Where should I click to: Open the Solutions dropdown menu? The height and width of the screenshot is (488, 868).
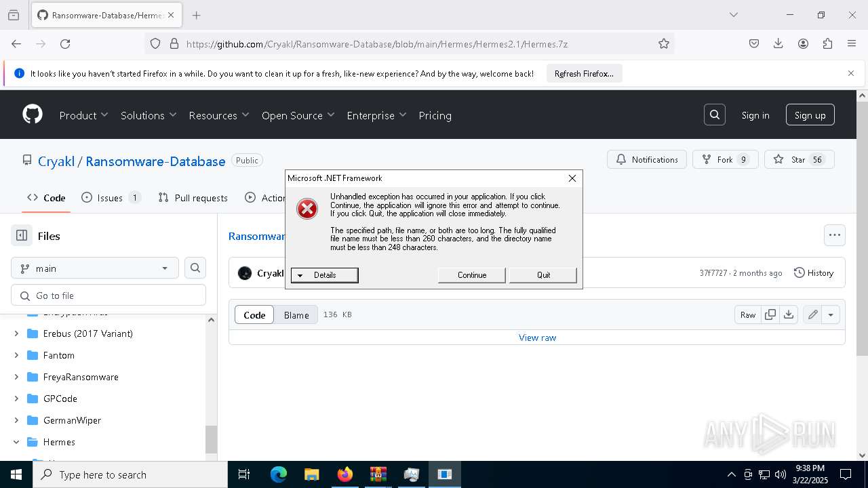coord(149,115)
